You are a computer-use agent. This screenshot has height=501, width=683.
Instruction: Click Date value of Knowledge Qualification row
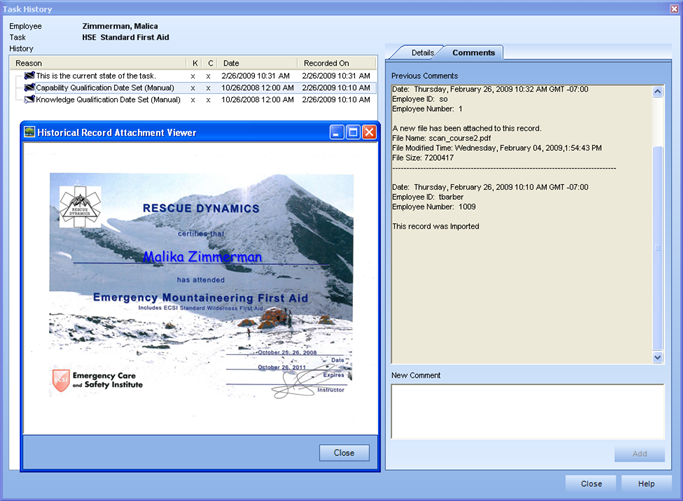click(257, 99)
